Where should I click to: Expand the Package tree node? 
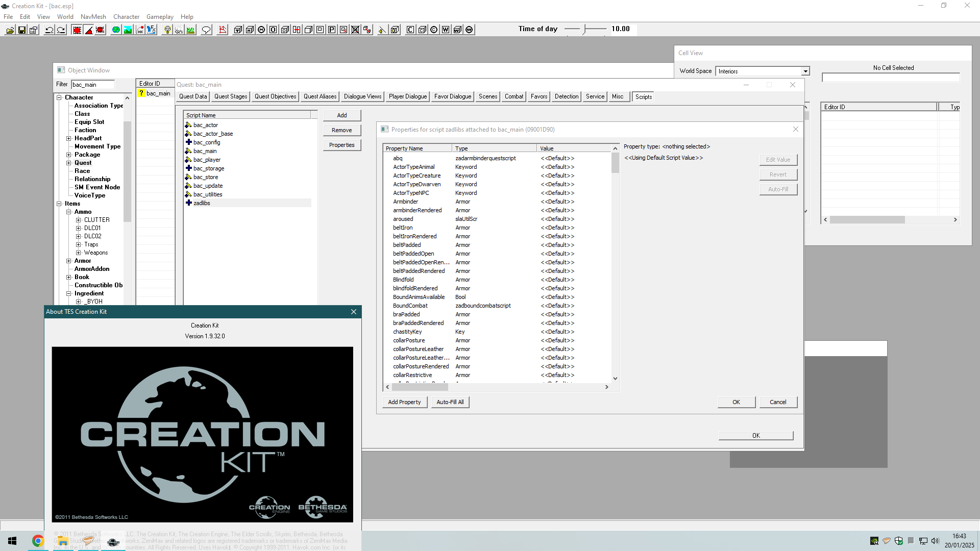(69, 155)
